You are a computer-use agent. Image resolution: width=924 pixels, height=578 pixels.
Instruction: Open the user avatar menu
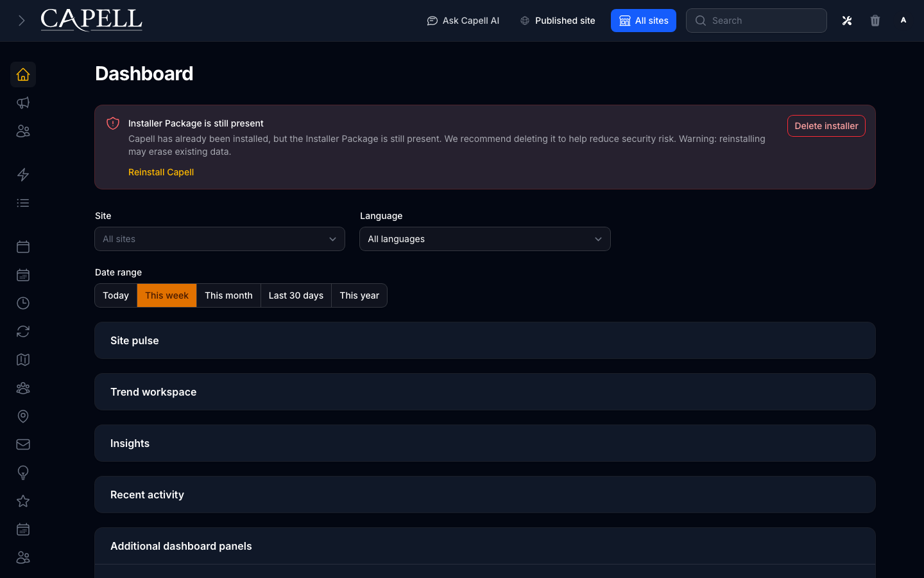(903, 21)
